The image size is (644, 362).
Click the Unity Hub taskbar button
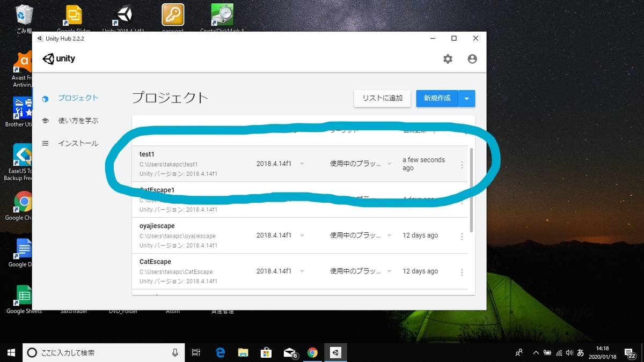point(335,352)
